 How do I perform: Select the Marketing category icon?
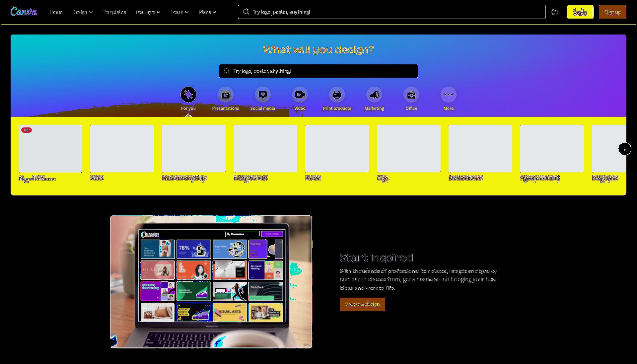(x=374, y=95)
